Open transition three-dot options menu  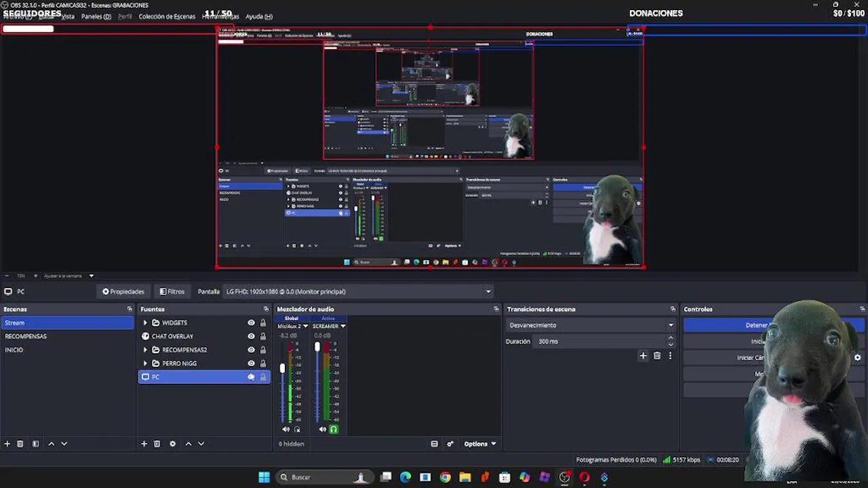tap(670, 356)
